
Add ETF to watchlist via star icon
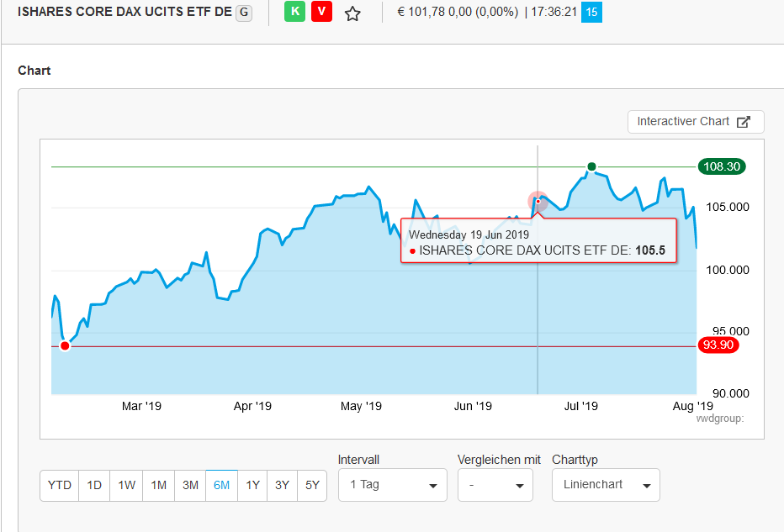click(352, 13)
